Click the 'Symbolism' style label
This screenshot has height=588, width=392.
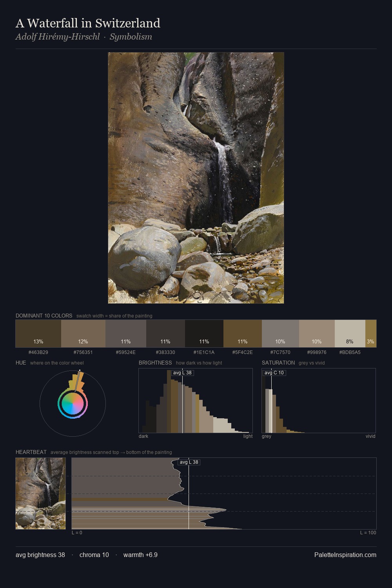131,37
